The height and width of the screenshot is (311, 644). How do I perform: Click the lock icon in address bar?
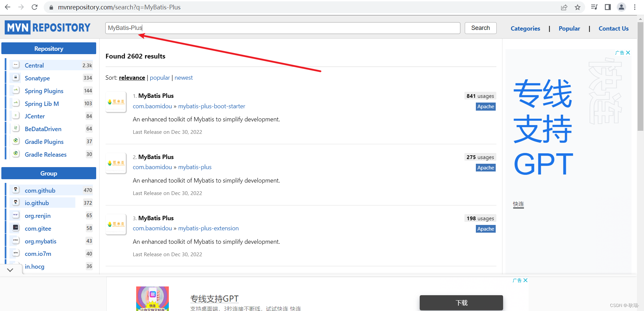click(x=51, y=7)
